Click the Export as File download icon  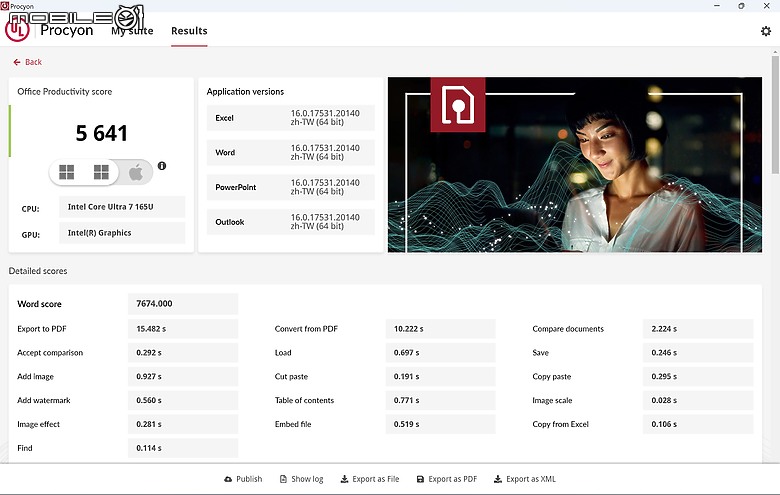pyautogui.click(x=344, y=479)
